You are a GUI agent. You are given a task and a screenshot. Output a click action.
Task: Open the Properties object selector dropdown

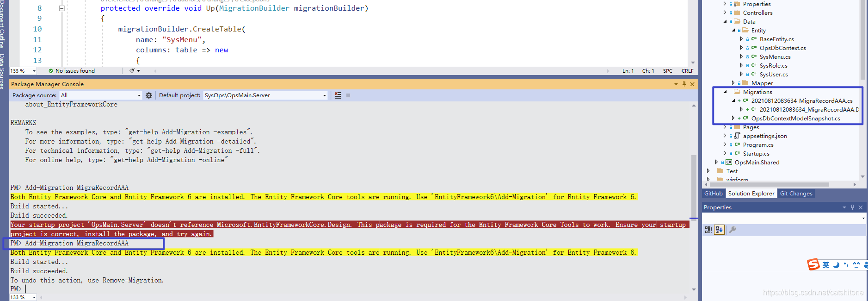[x=863, y=218]
